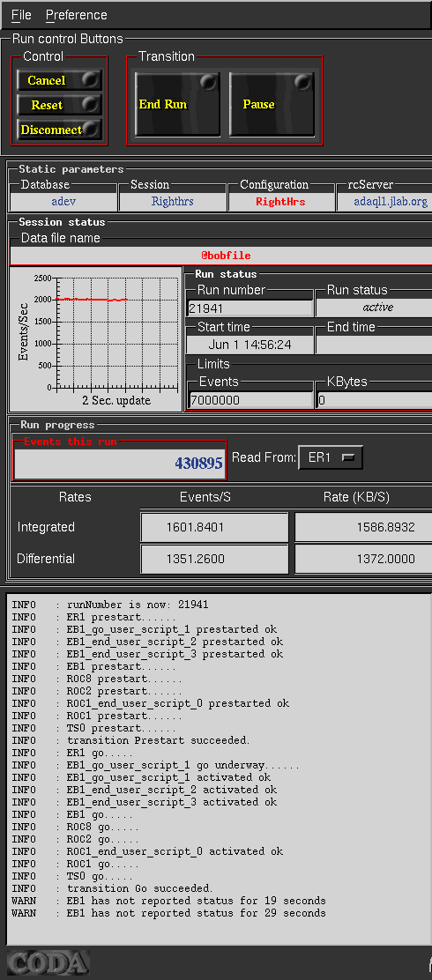Open the Preference menu
The height and width of the screenshot is (980, 432).
click(77, 15)
